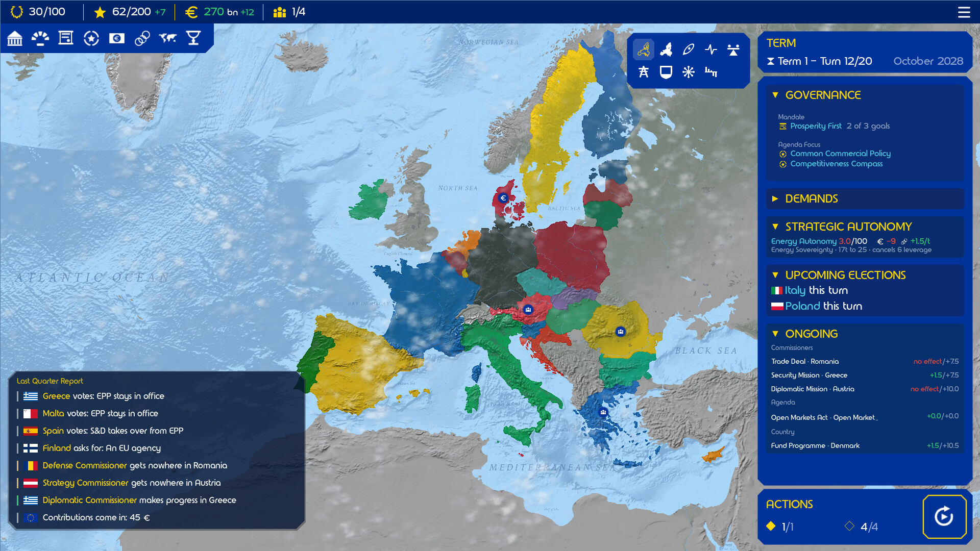Screen dimensions: 980x551
Task: Switch to the star leaf map mode
Action: 689,49
